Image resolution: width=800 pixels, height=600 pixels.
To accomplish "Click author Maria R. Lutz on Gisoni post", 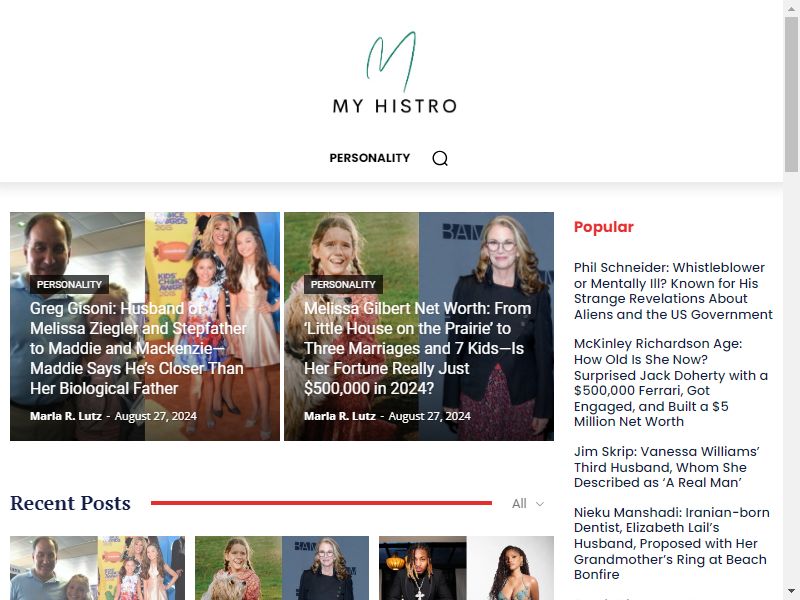I will [66, 416].
